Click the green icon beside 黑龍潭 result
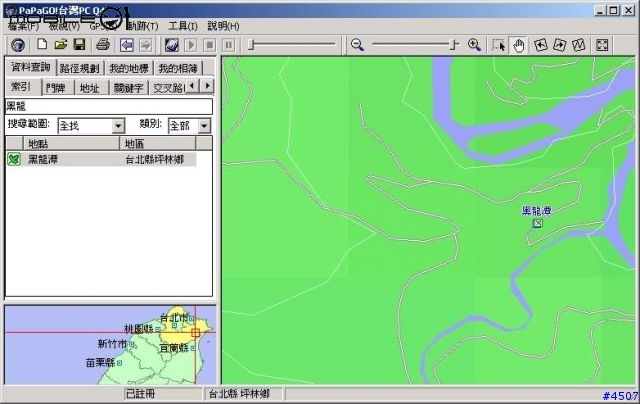The width and height of the screenshot is (640, 404). 14,159
